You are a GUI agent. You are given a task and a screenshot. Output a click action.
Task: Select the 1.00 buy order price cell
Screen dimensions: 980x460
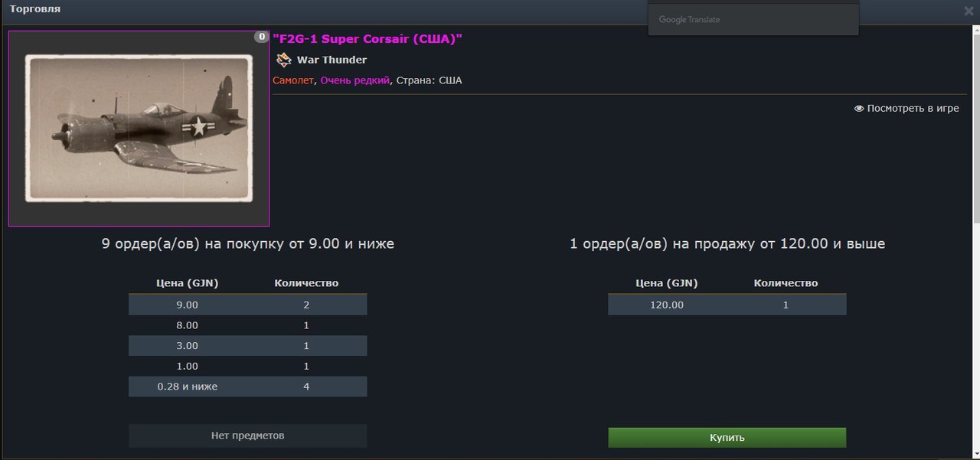[188, 366]
